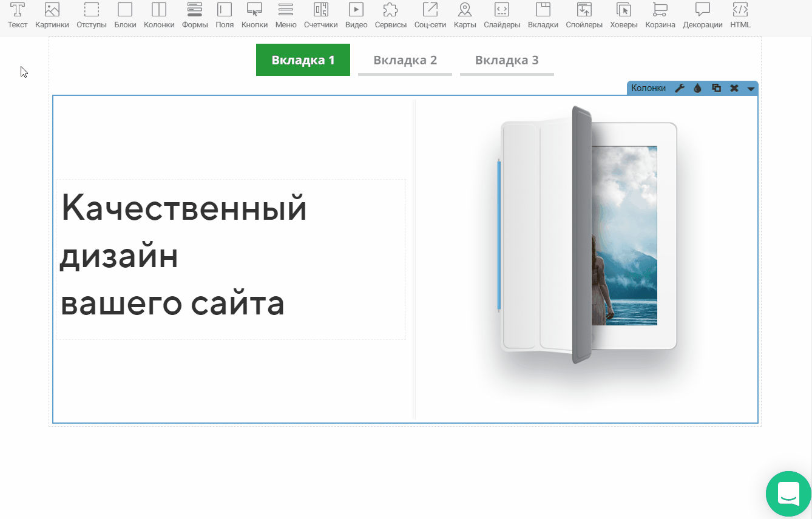Switch to Вкладка 3 tab
Image resolution: width=812 pixels, height=519 pixels.
(x=507, y=60)
